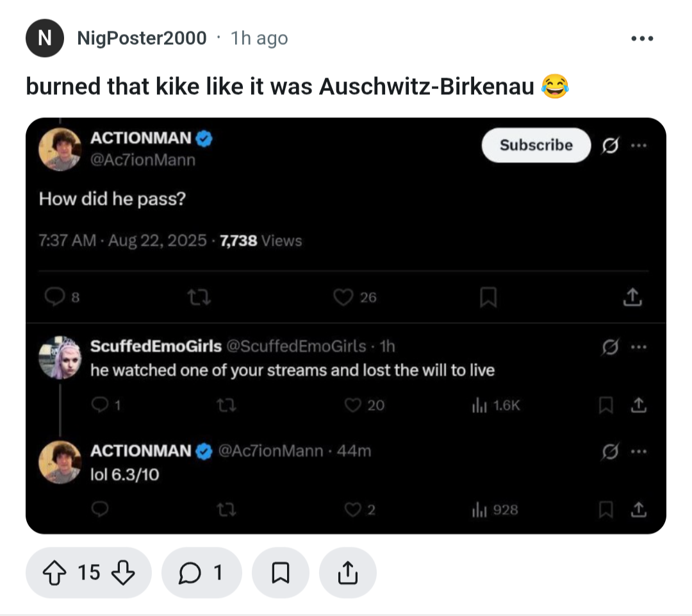Open more options on ScuffedEmoGirls reply
The height and width of the screenshot is (616, 692).
pos(639,347)
